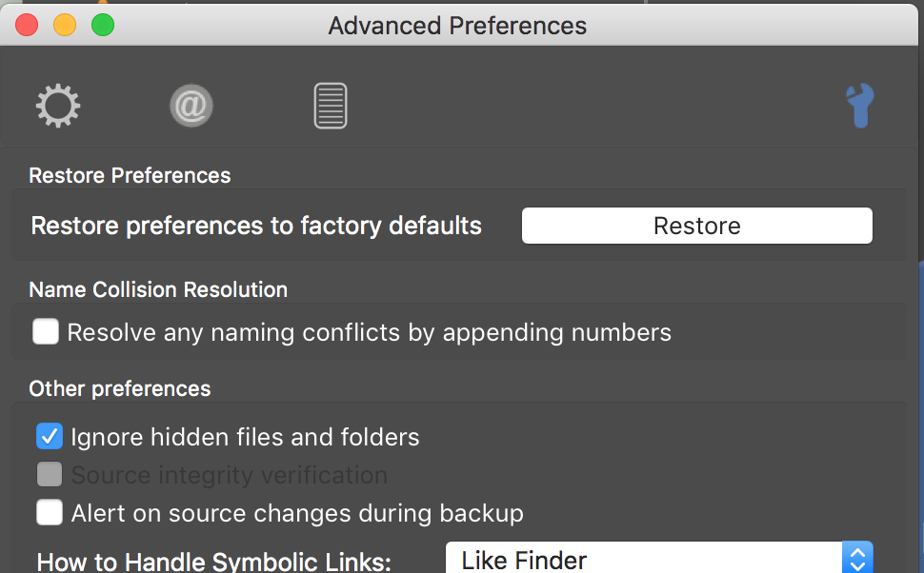Image resolution: width=924 pixels, height=573 pixels.
Task: Enable resolving naming conflicts by appending numbers
Action: pyautogui.click(x=46, y=332)
